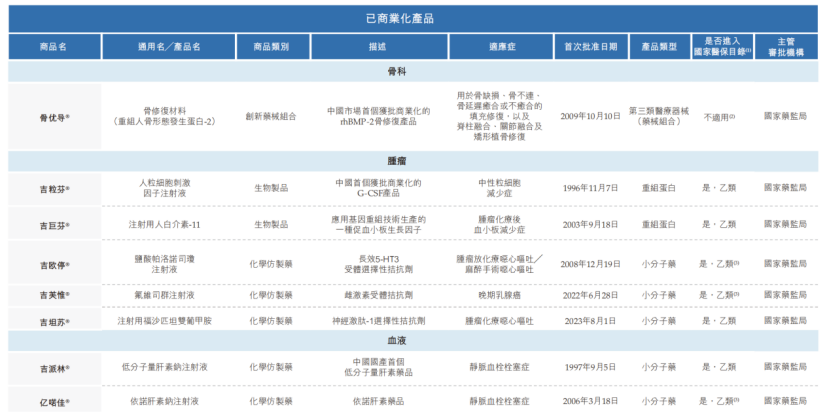Viewport: 830px width, 419px height.
Task: Select the 腫瘤化療噁心嘔吐 cell for 吉坦苏
Action: tap(500, 321)
